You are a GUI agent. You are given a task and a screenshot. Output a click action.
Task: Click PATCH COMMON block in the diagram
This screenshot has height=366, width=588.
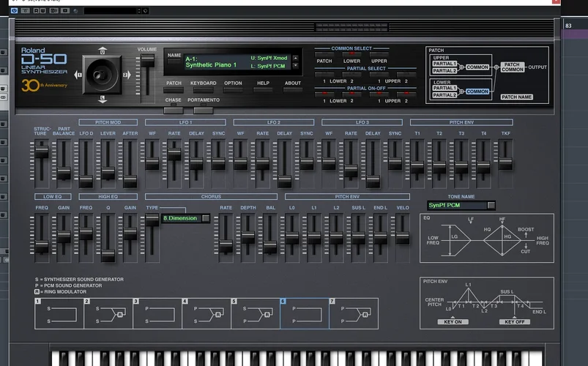512,67
